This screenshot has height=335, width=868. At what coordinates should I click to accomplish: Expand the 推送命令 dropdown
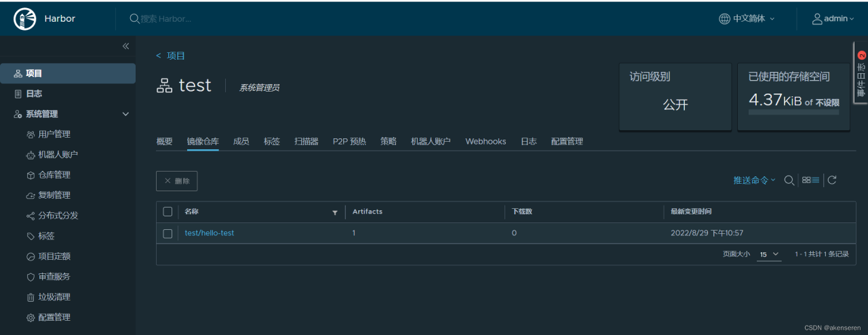coord(754,180)
